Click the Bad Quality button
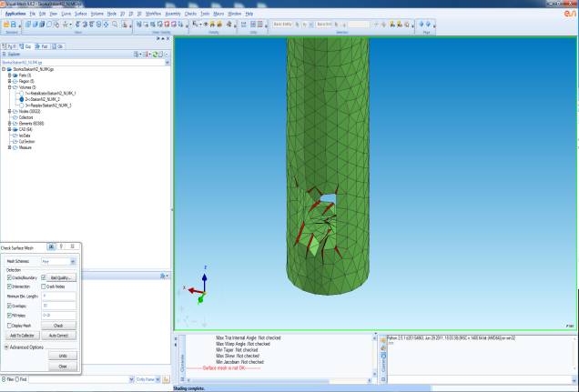This screenshot has width=579, height=392. [x=61, y=276]
